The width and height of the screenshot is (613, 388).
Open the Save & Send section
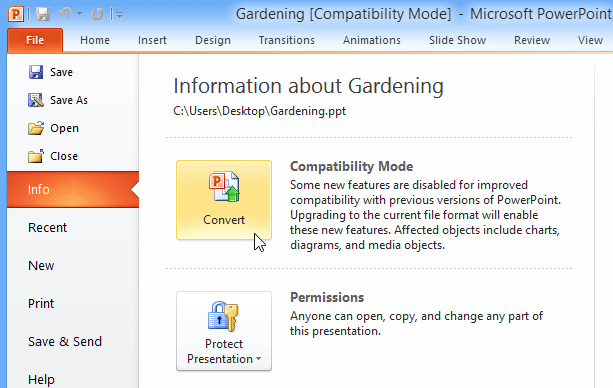point(65,341)
